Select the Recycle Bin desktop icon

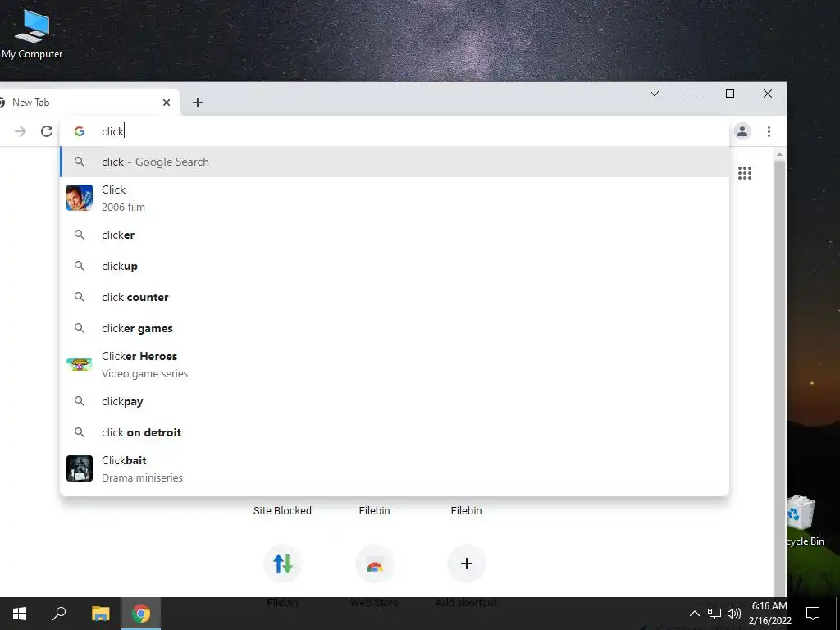click(806, 521)
